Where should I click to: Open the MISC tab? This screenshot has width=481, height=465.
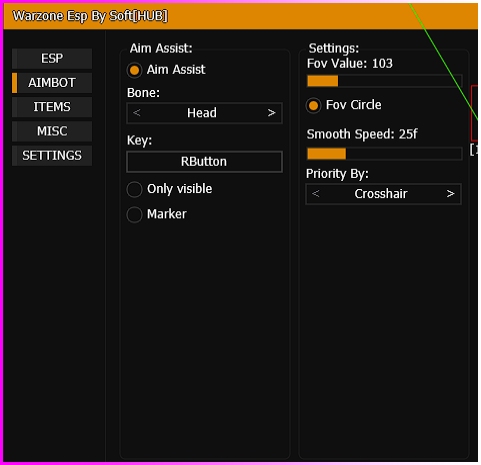(52, 131)
